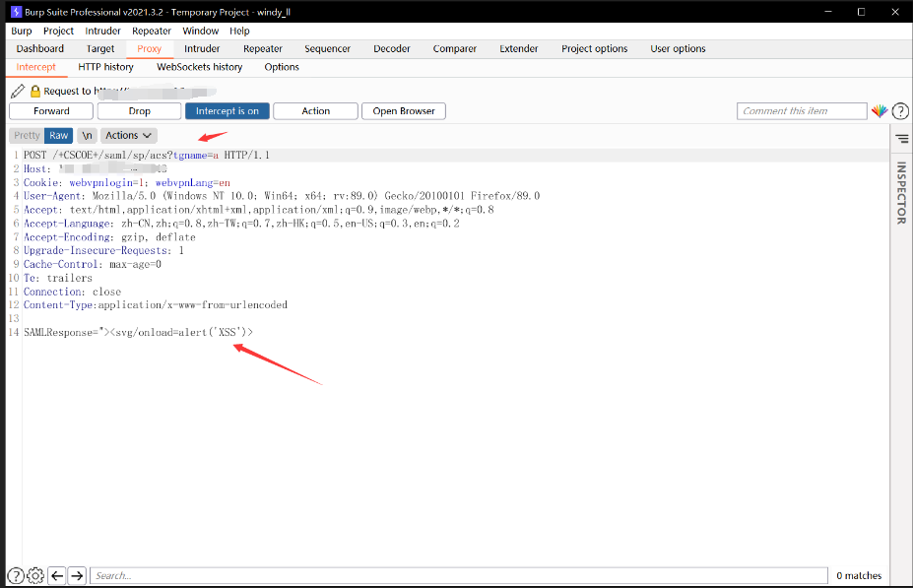Click the POST request line
This screenshot has width=913, height=588.
click(x=146, y=156)
